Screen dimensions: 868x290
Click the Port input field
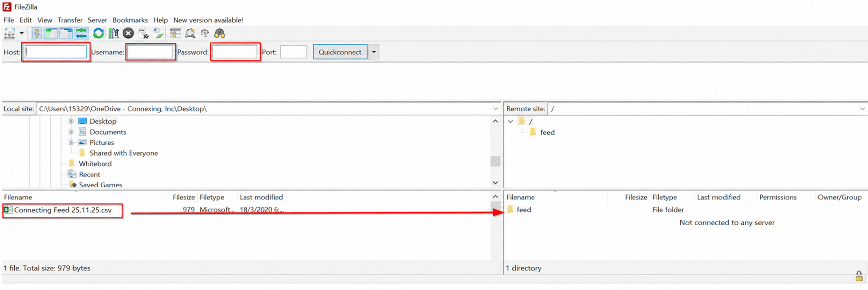293,52
